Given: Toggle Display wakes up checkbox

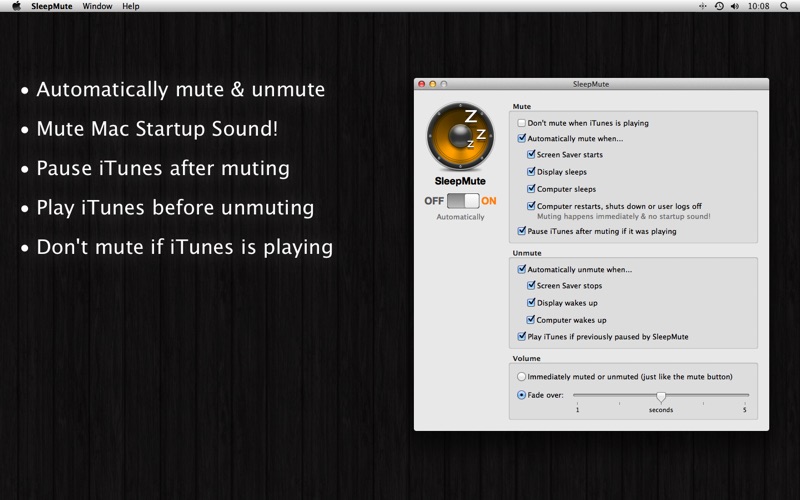Looking at the screenshot, I should click(531, 303).
